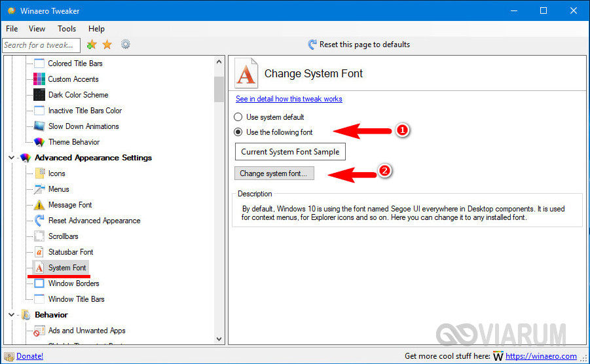Click the Advanced Appearance Settings label
590x364 pixels.
pyautogui.click(x=94, y=158)
